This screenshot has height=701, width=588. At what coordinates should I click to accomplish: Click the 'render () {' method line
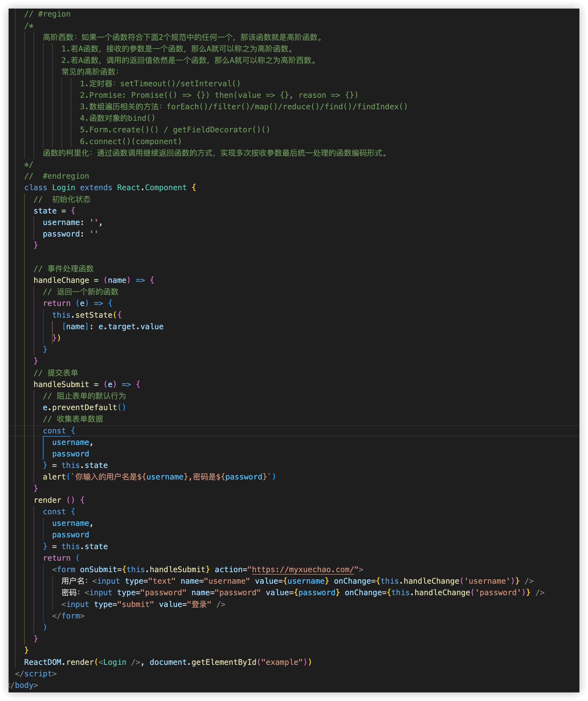pos(59,500)
